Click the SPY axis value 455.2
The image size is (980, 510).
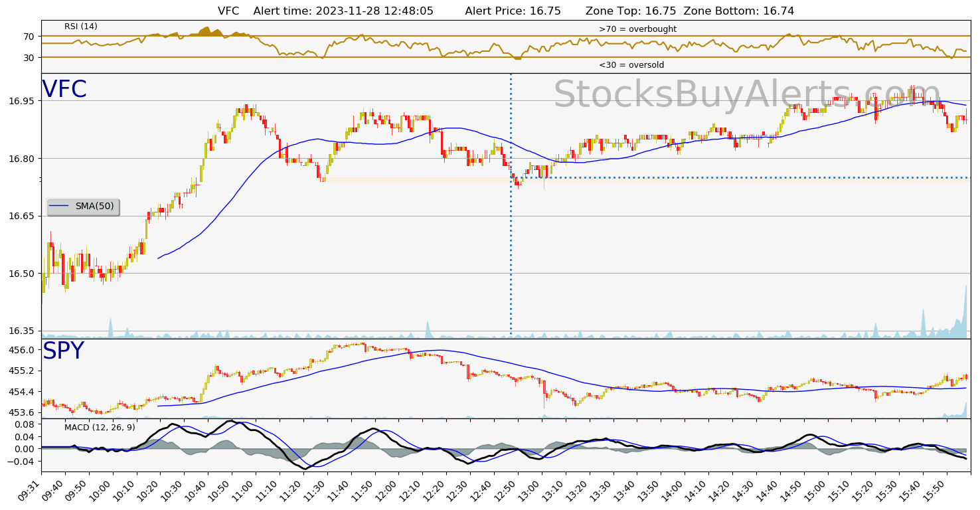[x=23, y=371]
